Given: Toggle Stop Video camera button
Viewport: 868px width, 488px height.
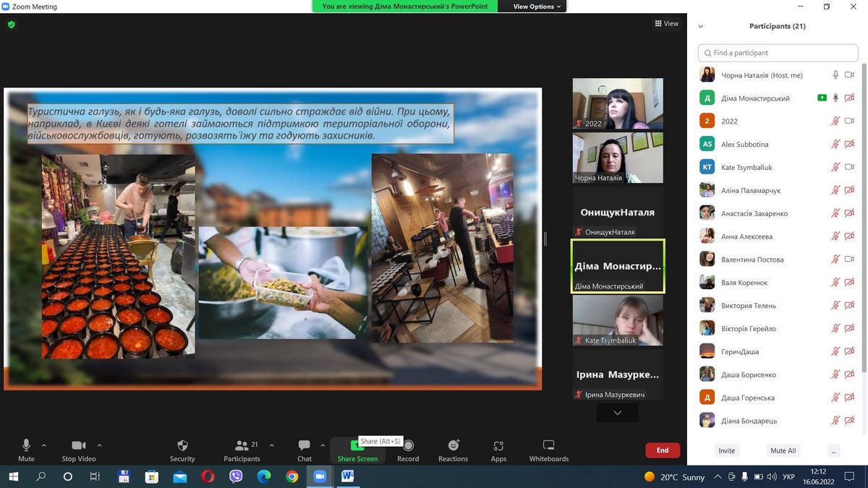Looking at the screenshot, I should click(x=79, y=446).
